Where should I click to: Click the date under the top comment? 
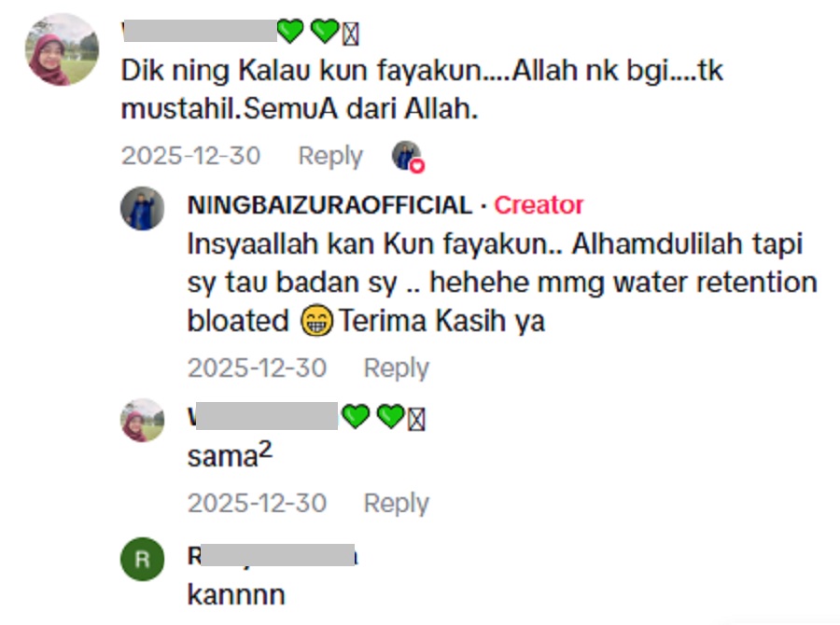[x=190, y=156]
